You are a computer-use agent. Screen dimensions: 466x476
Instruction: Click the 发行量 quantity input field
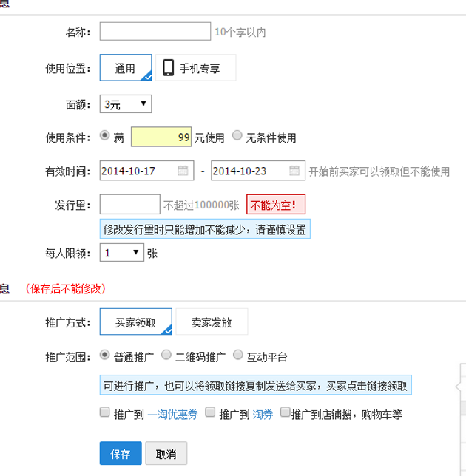(129, 204)
